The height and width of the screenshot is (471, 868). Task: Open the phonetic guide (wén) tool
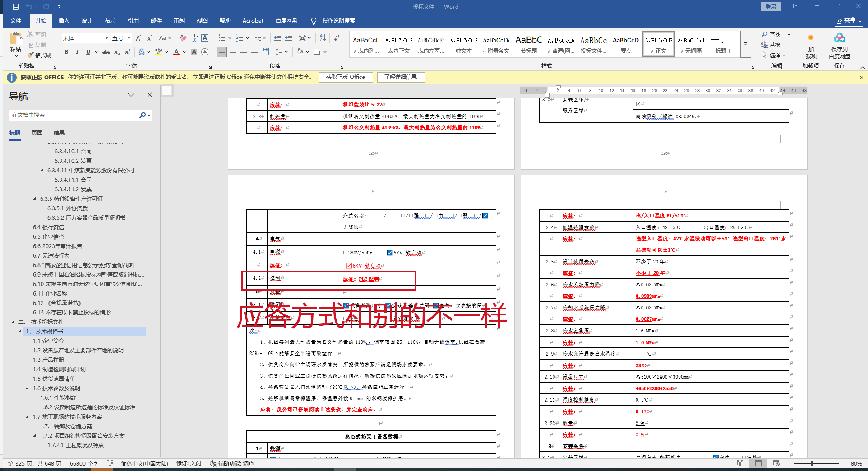coord(194,38)
